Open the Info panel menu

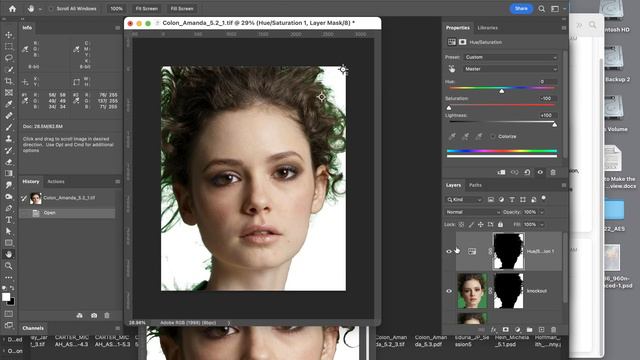[x=118, y=28]
